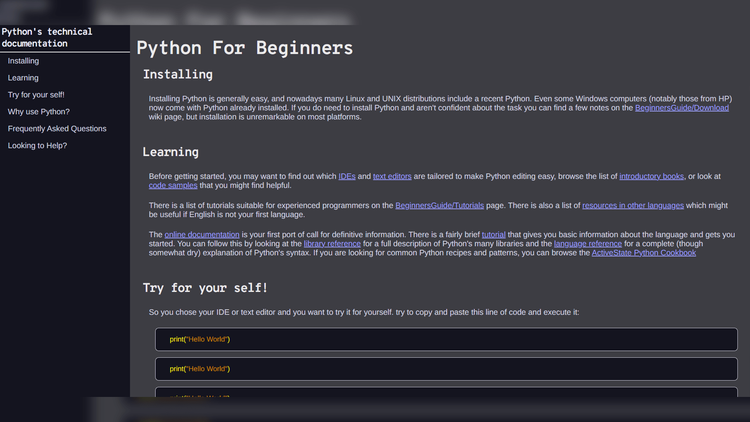
Task: Visit the online documentation link
Action: pos(202,234)
